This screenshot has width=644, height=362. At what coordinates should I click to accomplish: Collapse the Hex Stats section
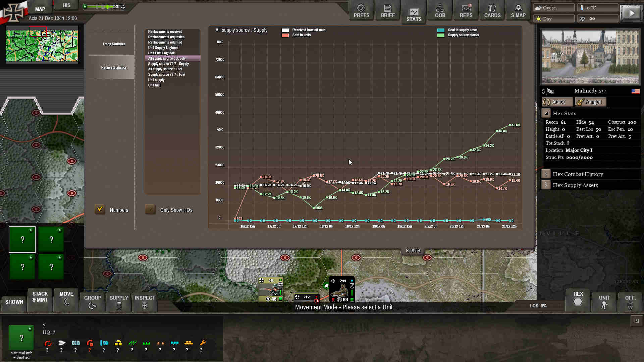(546, 113)
